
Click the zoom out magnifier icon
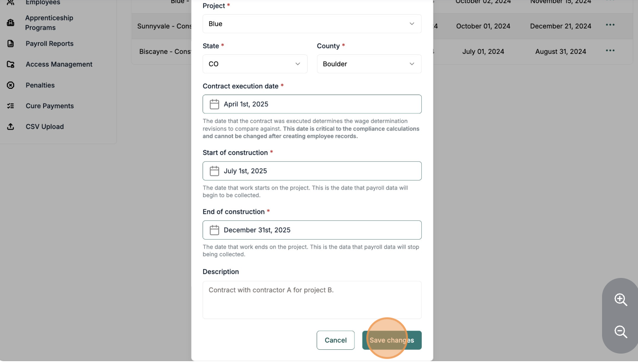pos(620,332)
